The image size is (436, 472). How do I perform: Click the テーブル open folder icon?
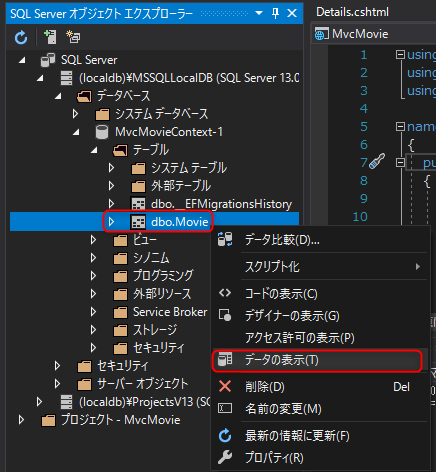coord(120,151)
